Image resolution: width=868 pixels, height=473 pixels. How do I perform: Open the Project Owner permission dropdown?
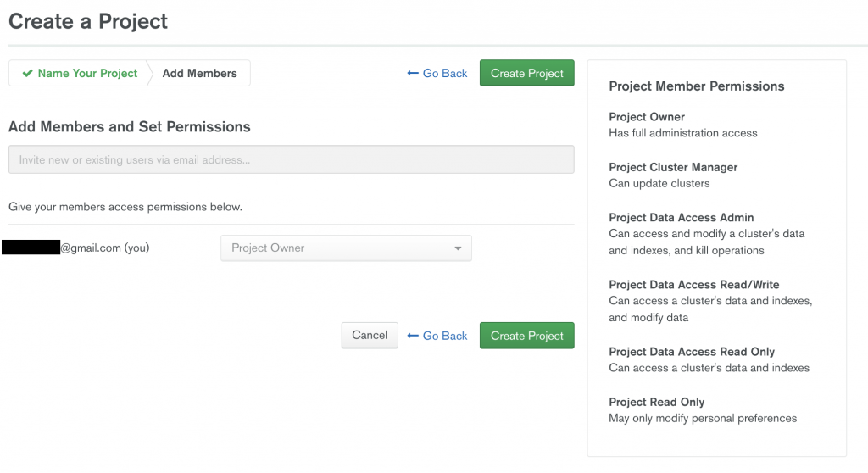pos(346,248)
